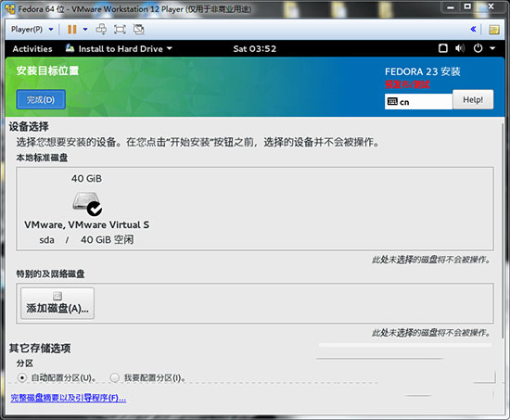Open 完整磁盘摘要以及引导程序(F)... link
Image resolution: width=510 pixels, height=420 pixels.
[69, 398]
